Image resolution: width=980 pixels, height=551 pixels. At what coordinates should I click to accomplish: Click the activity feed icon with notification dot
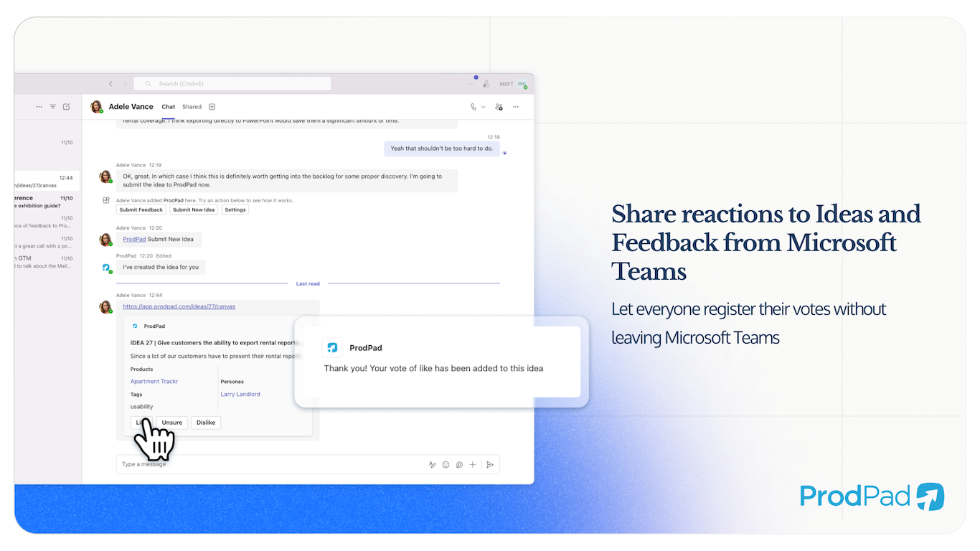click(486, 83)
